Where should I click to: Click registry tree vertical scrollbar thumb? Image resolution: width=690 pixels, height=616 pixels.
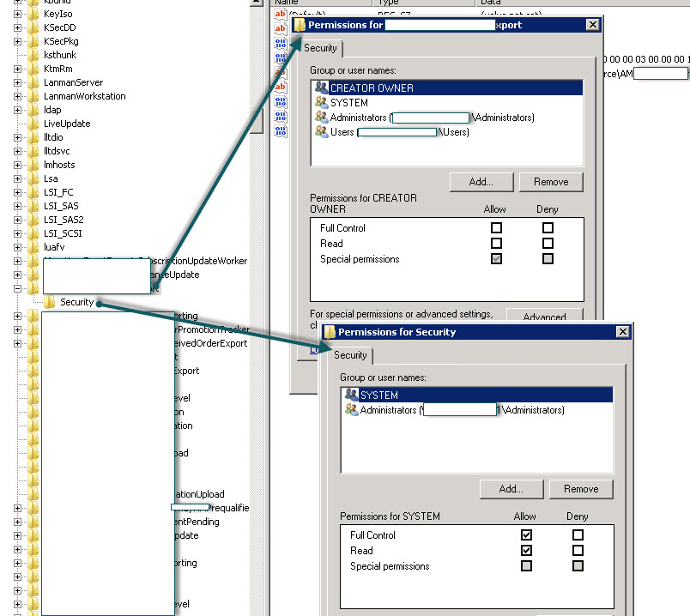click(x=256, y=121)
